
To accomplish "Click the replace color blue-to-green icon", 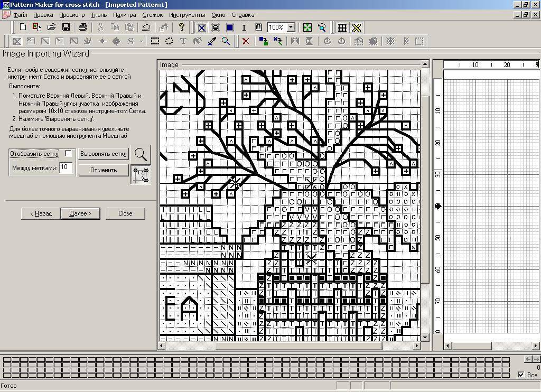I will point(264,41).
